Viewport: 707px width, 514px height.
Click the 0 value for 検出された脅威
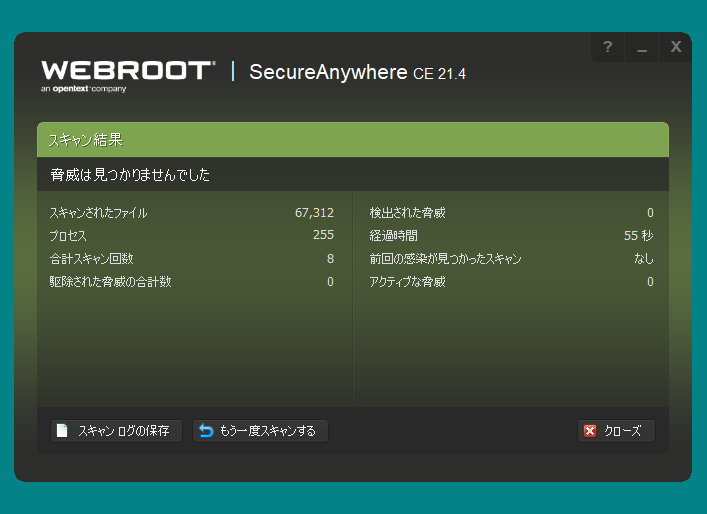pos(650,213)
